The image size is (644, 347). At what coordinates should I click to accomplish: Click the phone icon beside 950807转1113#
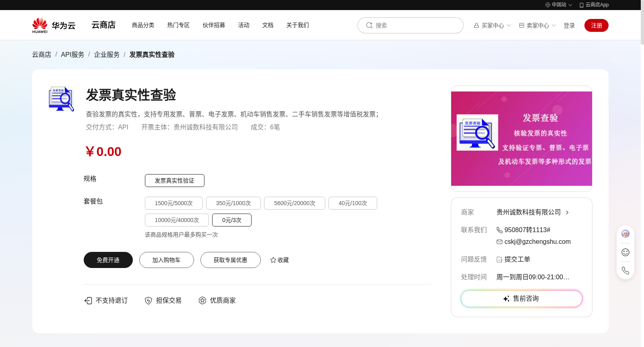point(500,230)
